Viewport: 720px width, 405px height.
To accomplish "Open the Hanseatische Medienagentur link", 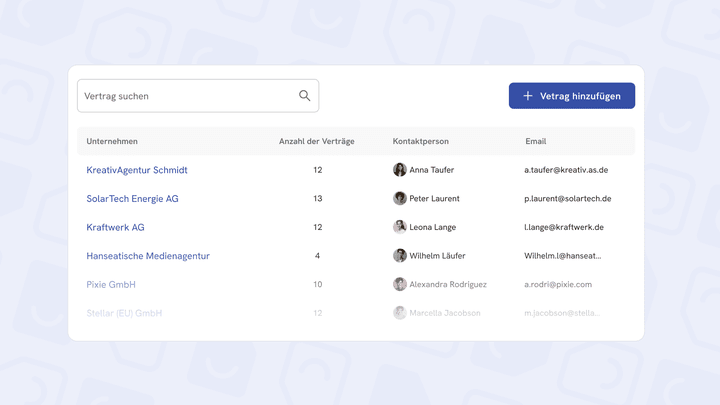I will pos(148,256).
